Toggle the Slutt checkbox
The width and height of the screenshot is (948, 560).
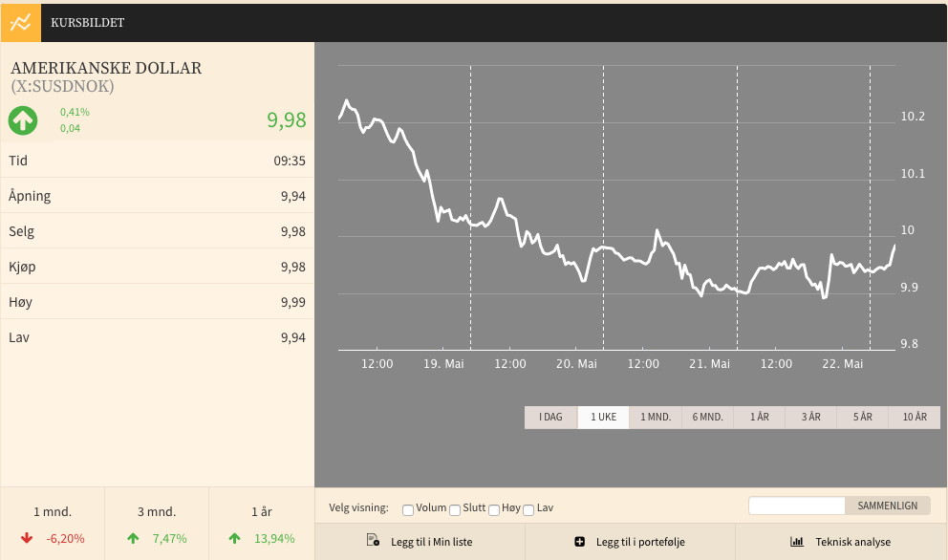pos(455,509)
